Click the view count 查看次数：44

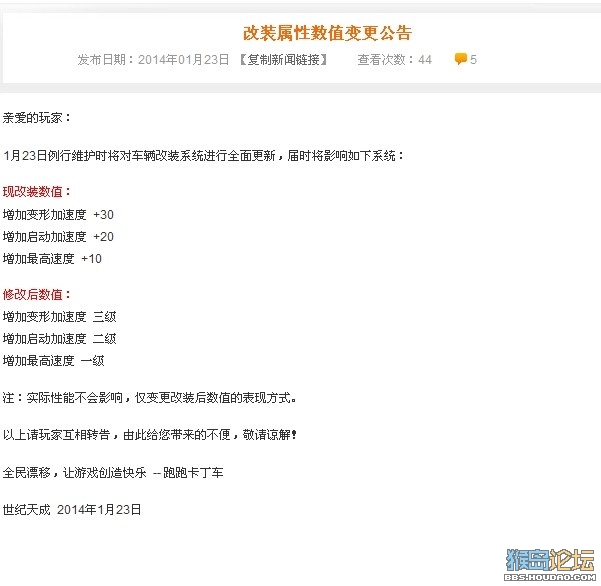pyautogui.click(x=394, y=59)
